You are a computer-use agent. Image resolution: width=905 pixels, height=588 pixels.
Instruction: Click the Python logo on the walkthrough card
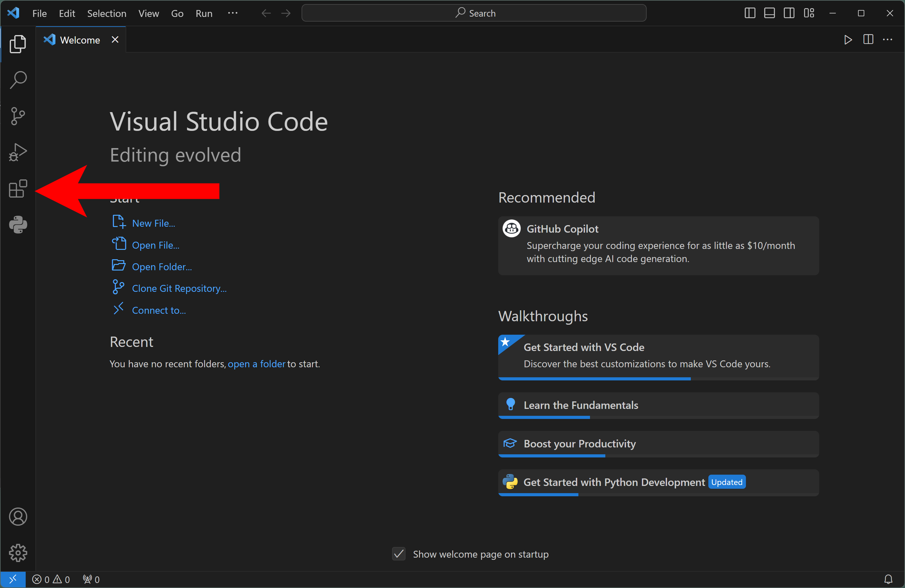510,482
